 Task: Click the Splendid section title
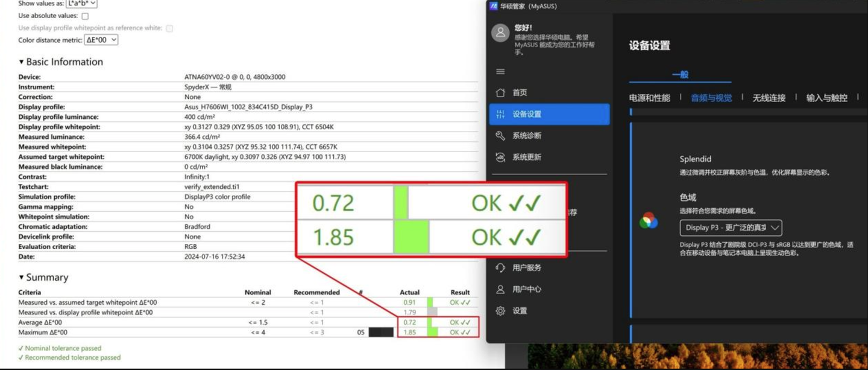pyautogui.click(x=696, y=159)
